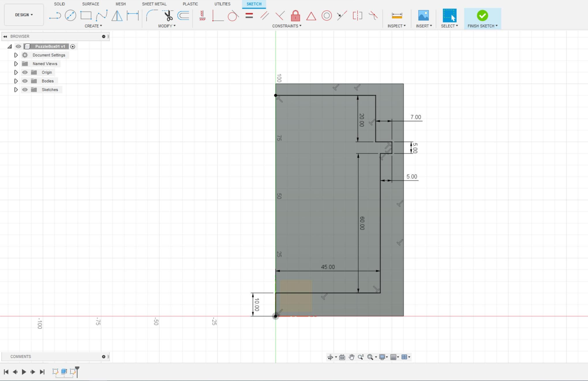This screenshot has height=381, width=588.
Task: Expand the Document Settings tree item
Action: coord(16,55)
